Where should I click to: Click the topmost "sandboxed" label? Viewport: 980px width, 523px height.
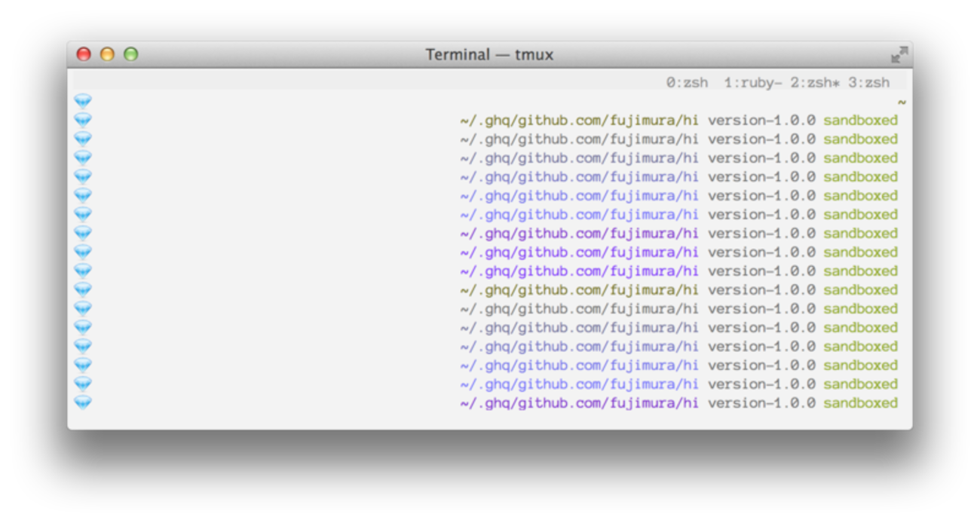860,121
